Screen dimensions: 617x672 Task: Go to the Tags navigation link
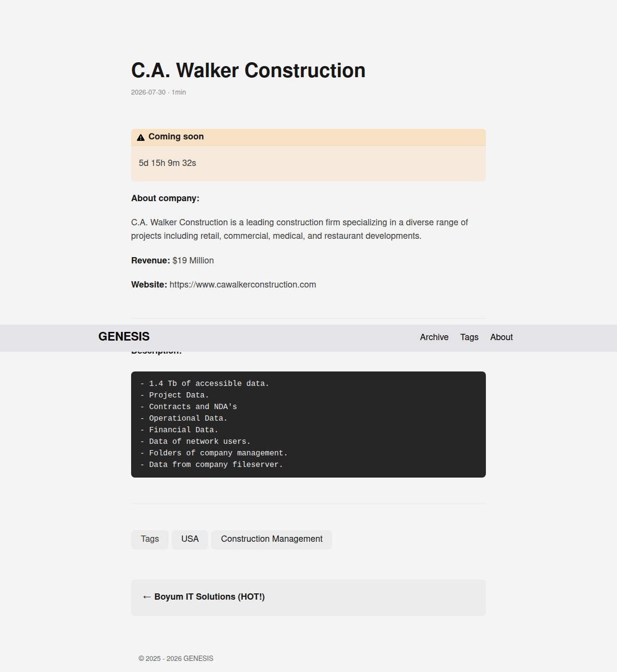(x=469, y=337)
